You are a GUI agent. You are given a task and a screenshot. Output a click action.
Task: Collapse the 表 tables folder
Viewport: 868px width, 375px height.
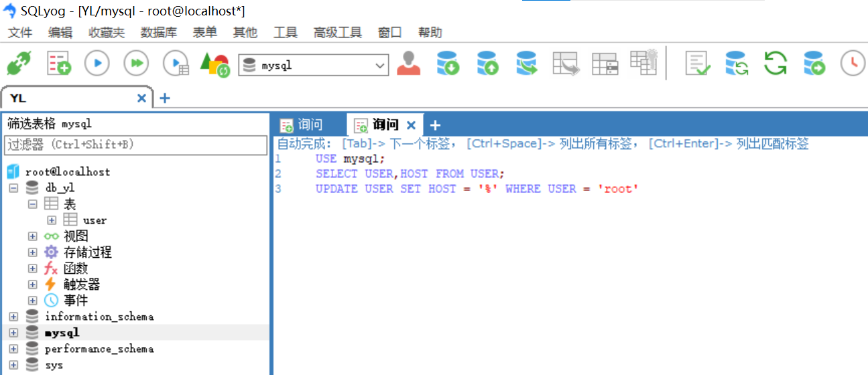[32, 204]
